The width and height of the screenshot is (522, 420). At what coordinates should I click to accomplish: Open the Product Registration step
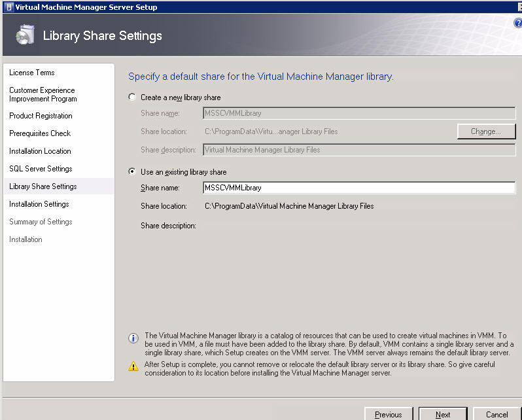41,116
